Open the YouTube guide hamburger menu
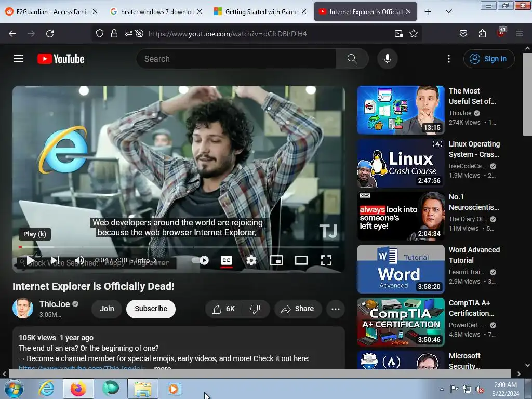 point(19,59)
